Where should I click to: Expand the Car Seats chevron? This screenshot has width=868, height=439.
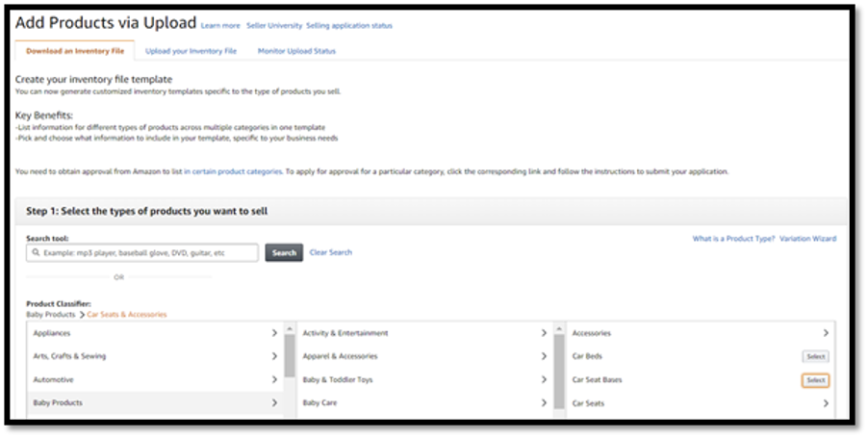826,403
